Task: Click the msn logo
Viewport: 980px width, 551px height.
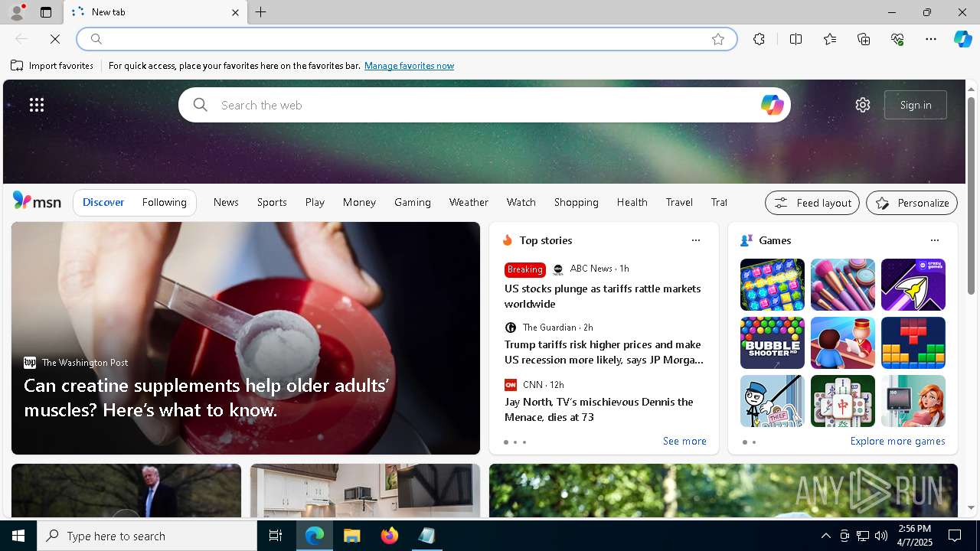Action: pyautogui.click(x=37, y=201)
